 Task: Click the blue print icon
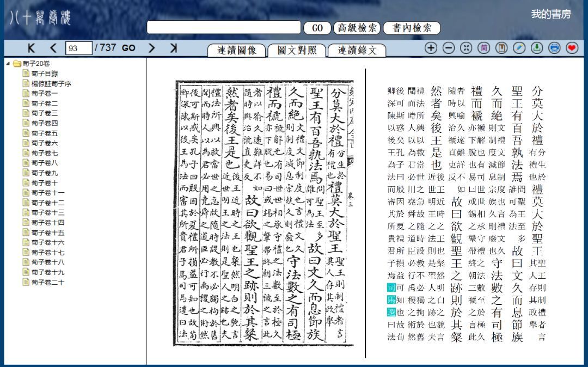[x=554, y=48]
